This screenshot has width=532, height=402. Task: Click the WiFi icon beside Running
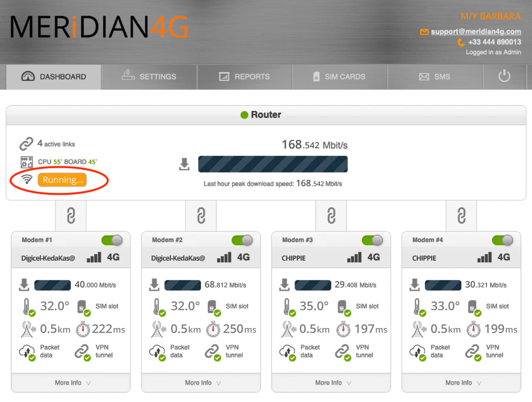(x=27, y=179)
